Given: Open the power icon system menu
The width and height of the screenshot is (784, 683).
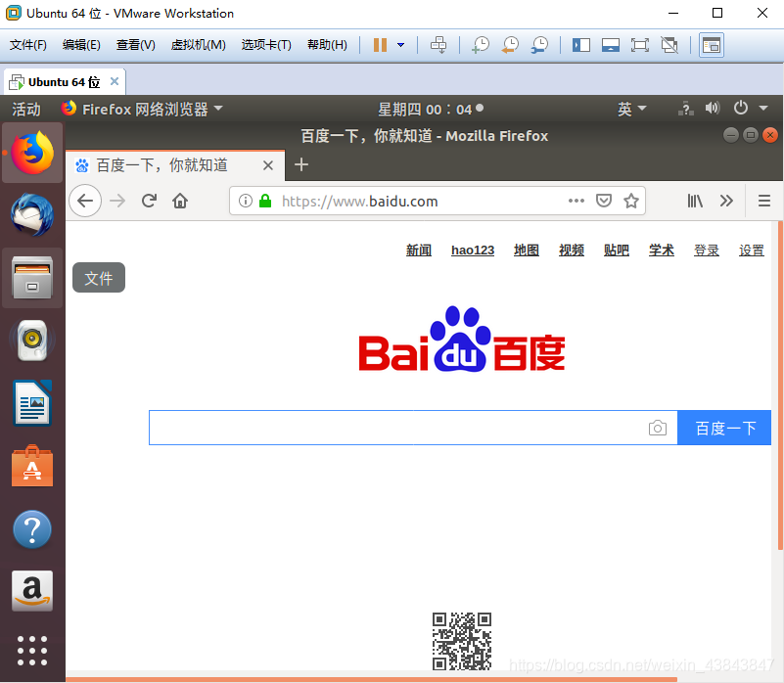Looking at the screenshot, I should pyautogui.click(x=741, y=108).
